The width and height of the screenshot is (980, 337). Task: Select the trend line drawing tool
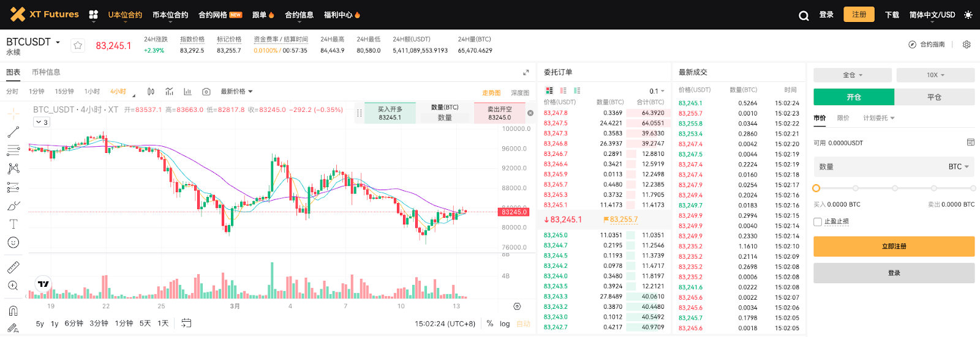[13, 132]
